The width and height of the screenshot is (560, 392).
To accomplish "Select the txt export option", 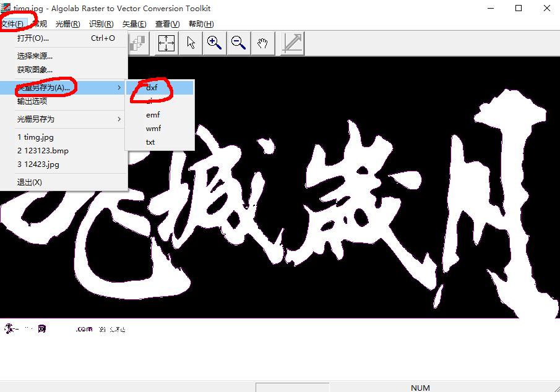I will point(150,142).
